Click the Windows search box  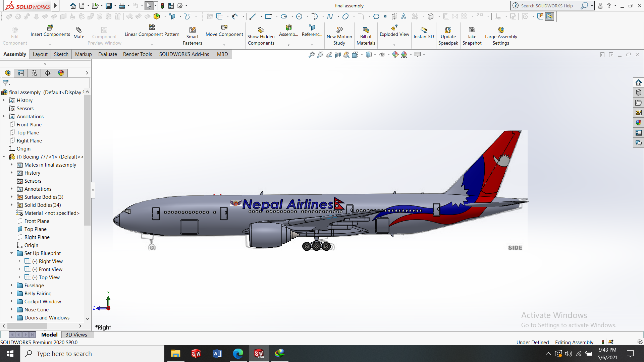pos(92,354)
